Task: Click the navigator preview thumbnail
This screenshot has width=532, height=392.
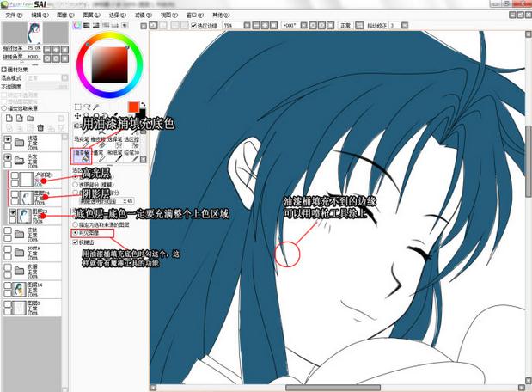Action: [34, 33]
